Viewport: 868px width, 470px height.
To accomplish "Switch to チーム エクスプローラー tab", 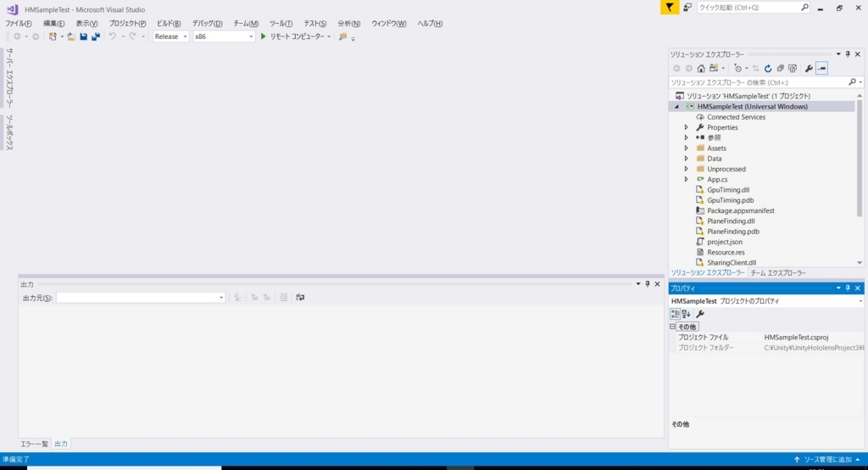I will pyautogui.click(x=778, y=272).
